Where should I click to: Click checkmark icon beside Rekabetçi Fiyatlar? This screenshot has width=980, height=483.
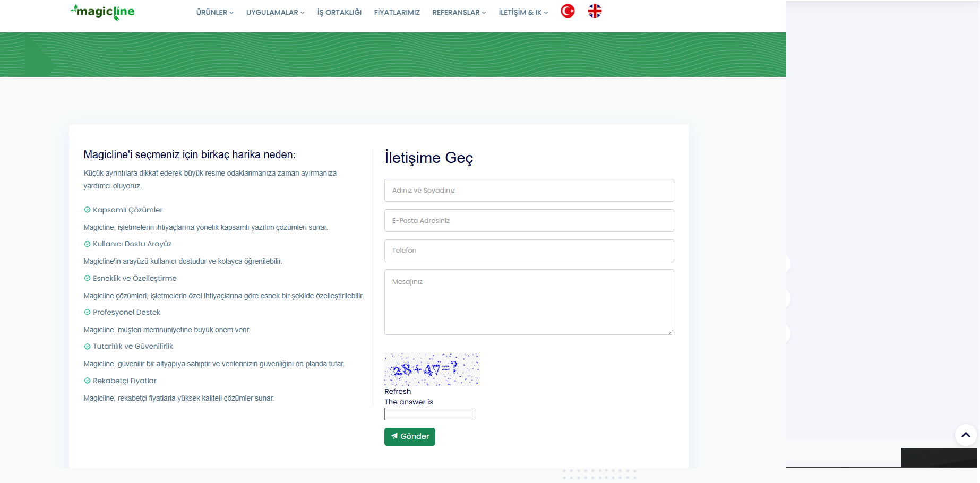(87, 381)
